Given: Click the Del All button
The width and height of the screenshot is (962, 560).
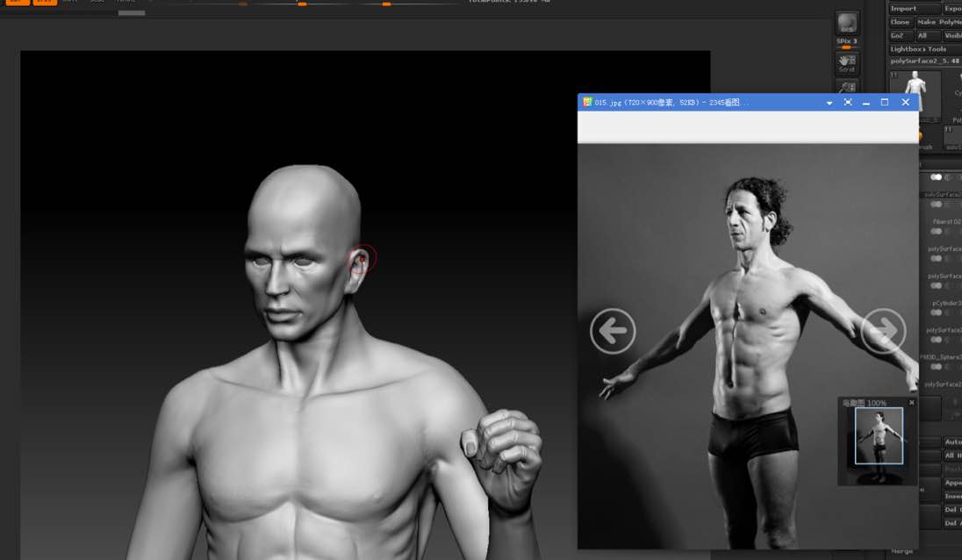Looking at the screenshot, I should 953,523.
